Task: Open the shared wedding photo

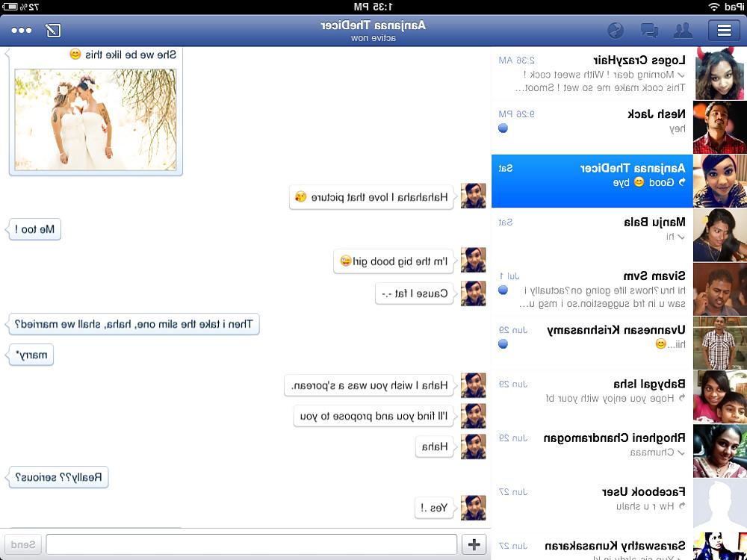Action: [96, 119]
